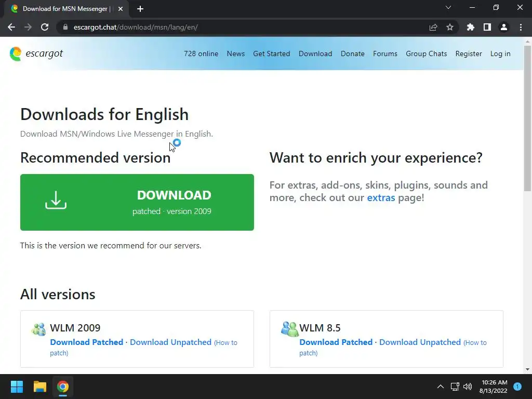The image size is (532, 399).
Task: Open the volume speaker tray icon
Action: (468, 387)
